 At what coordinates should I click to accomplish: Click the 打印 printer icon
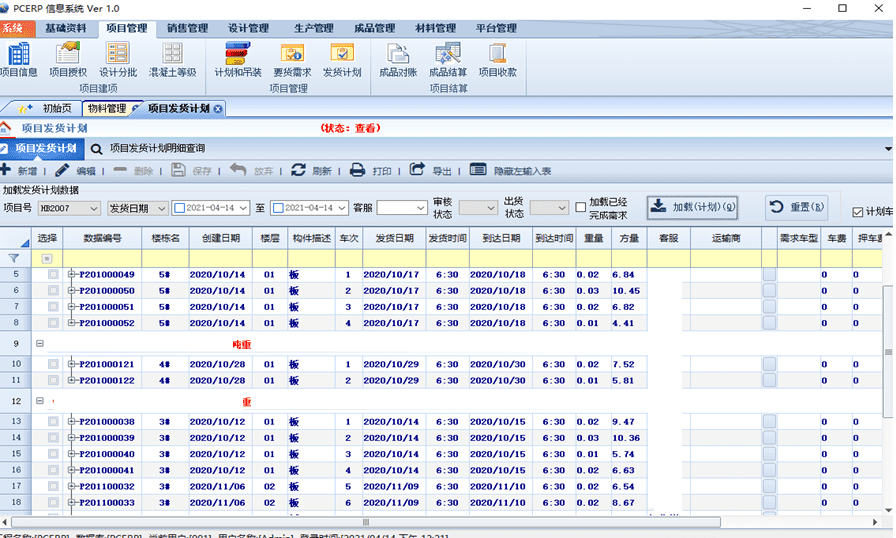(358, 170)
